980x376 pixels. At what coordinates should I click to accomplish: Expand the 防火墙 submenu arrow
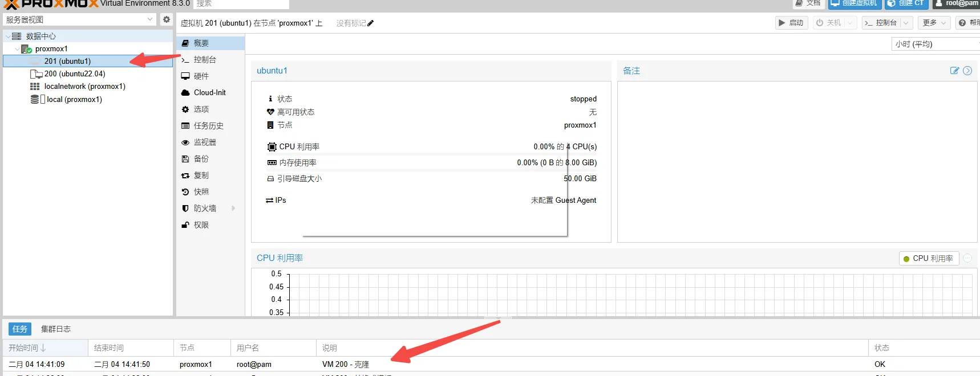pos(233,209)
